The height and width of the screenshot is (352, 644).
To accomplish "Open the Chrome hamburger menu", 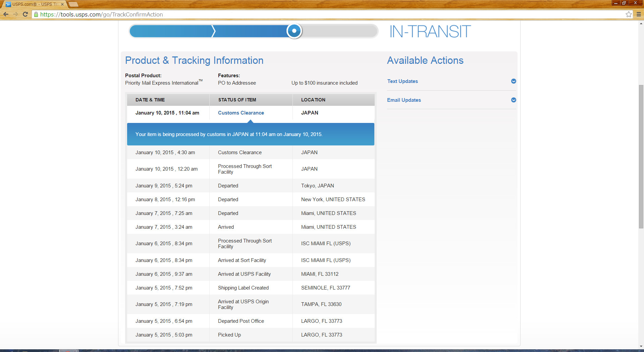I will (x=639, y=14).
